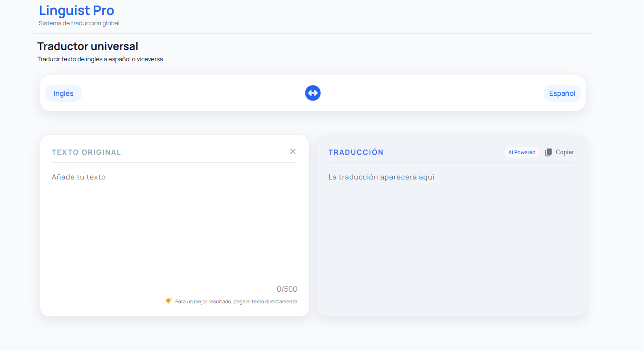
Task: Click the 'TEXTO ORIGINAL' label
Action: point(86,152)
